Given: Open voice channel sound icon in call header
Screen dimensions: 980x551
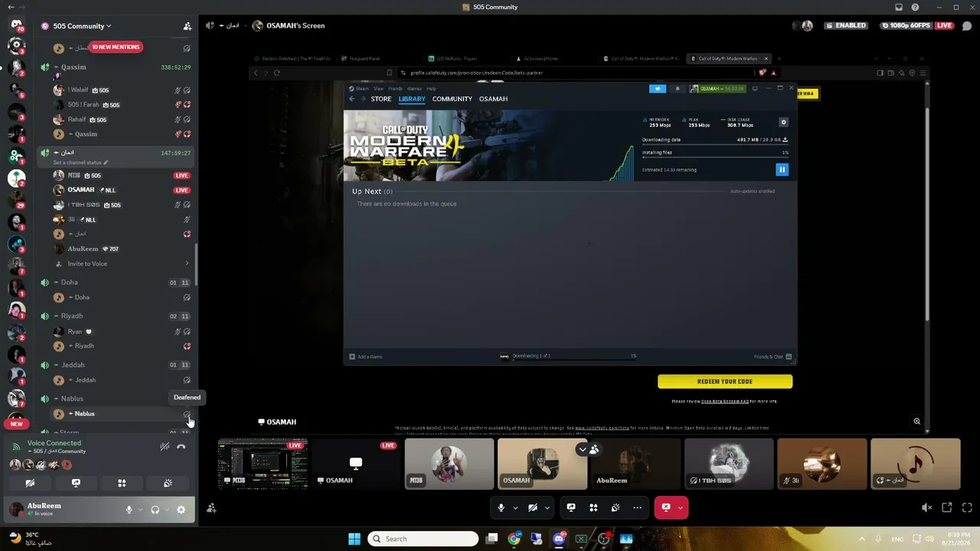Looking at the screenshot, I should tap(210, 25).
